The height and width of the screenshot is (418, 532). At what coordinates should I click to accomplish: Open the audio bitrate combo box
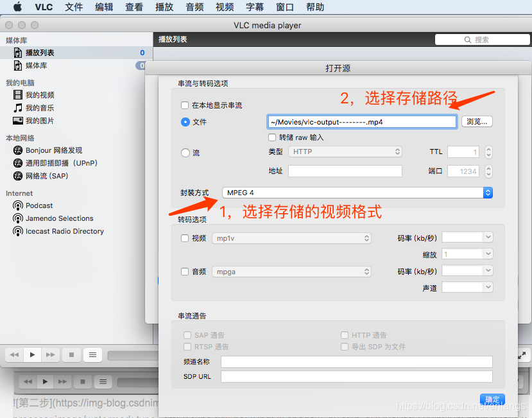[467, 270]
